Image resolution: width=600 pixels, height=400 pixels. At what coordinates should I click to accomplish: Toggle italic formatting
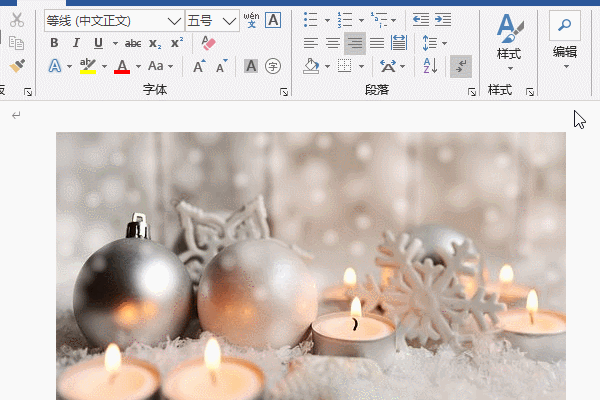tap(76, 43)
